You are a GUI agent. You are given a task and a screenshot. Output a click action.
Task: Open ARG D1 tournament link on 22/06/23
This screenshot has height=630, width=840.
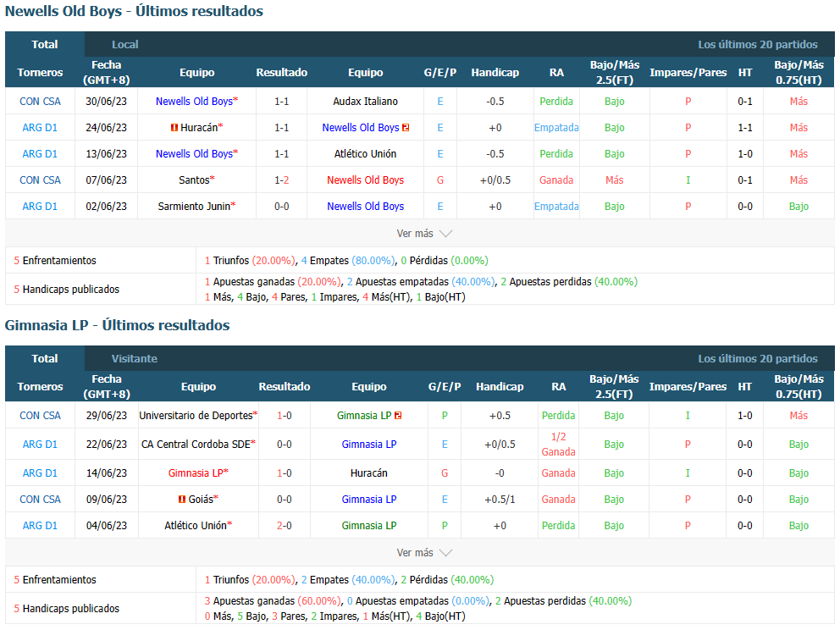(x=40, y=444)
